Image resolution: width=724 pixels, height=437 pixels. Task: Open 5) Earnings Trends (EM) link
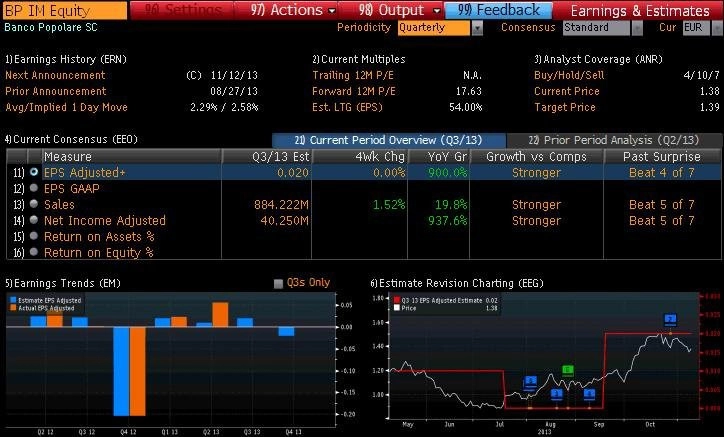click(63, 283)
